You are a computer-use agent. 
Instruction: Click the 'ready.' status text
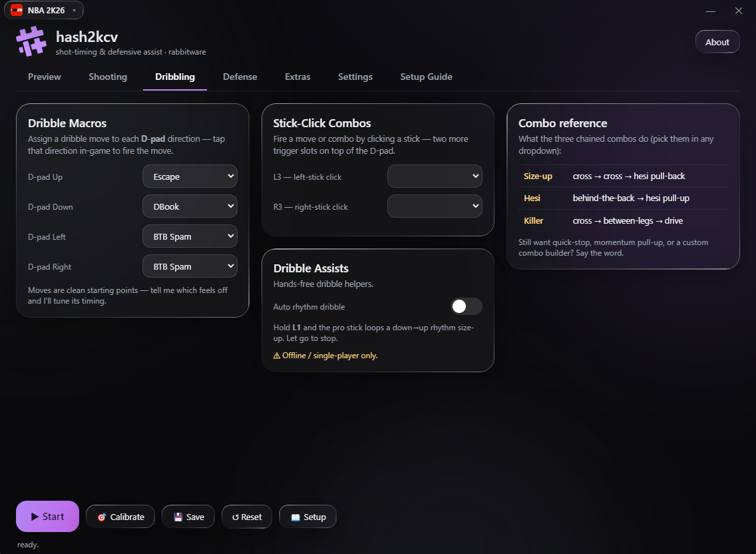pyautogui.click(x=28, y=545)
